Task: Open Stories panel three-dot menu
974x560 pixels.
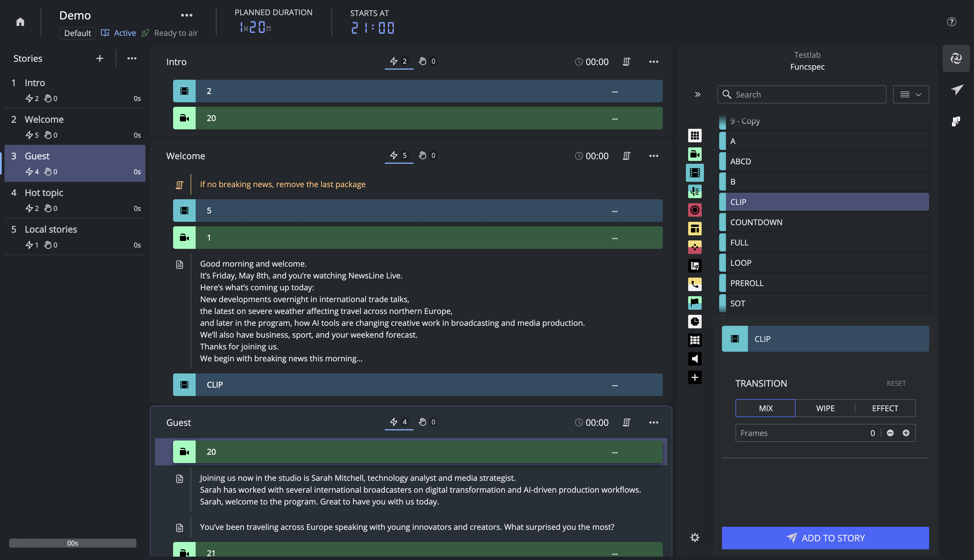Action: point(132,58)
